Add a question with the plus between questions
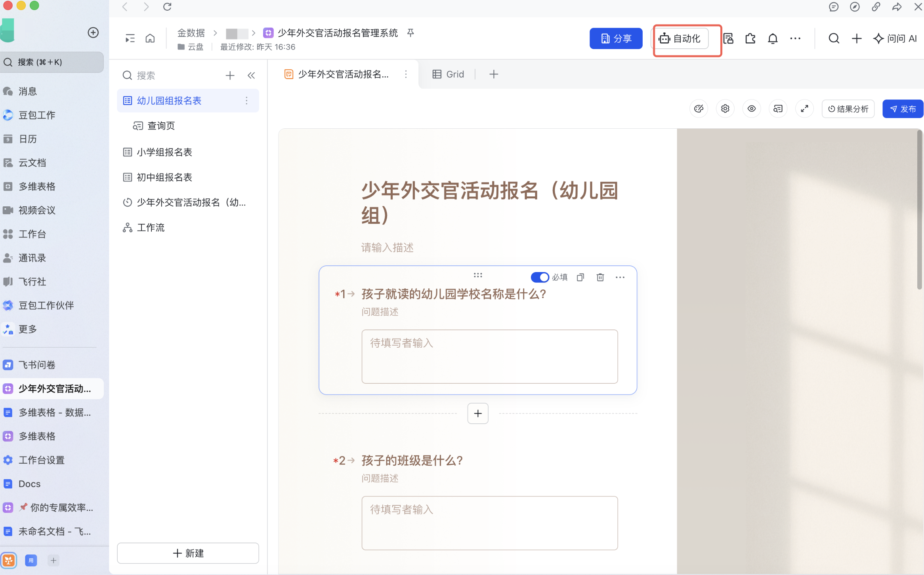This screenshot has width=924, height=575. [x=478, y=413]
